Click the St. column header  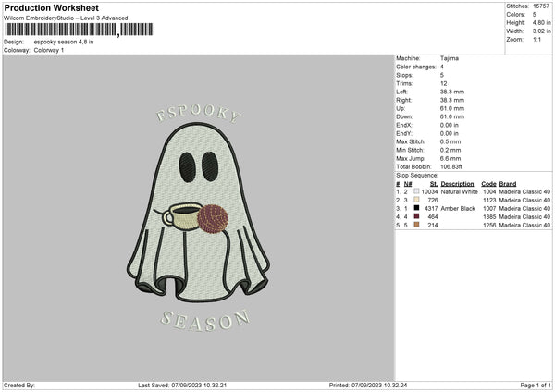(434, 184)
